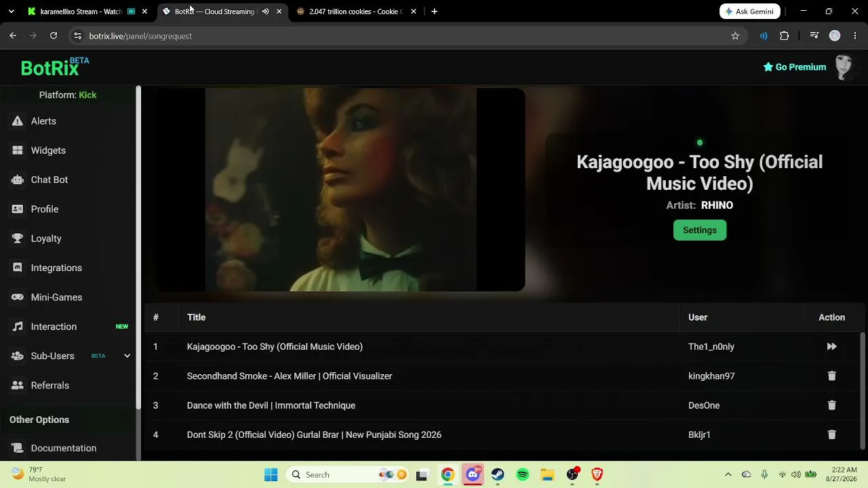This screenshot has height=488, width=868.
Task: Open OBS Studio from the taskbar
Action: (573, 474)
